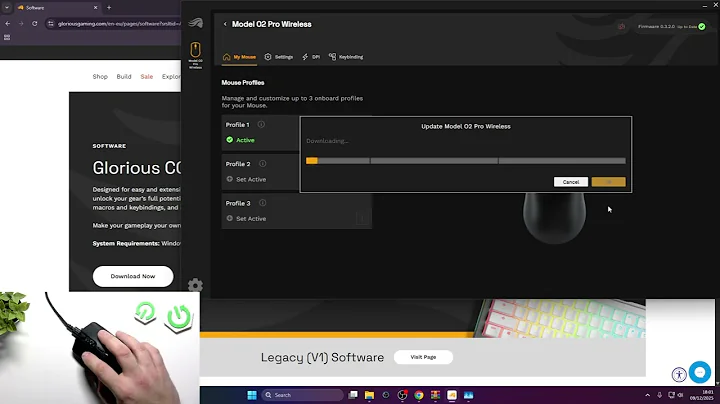Click the microphone tray icon
Screen dimensions: 720x404
click(659, 395)
